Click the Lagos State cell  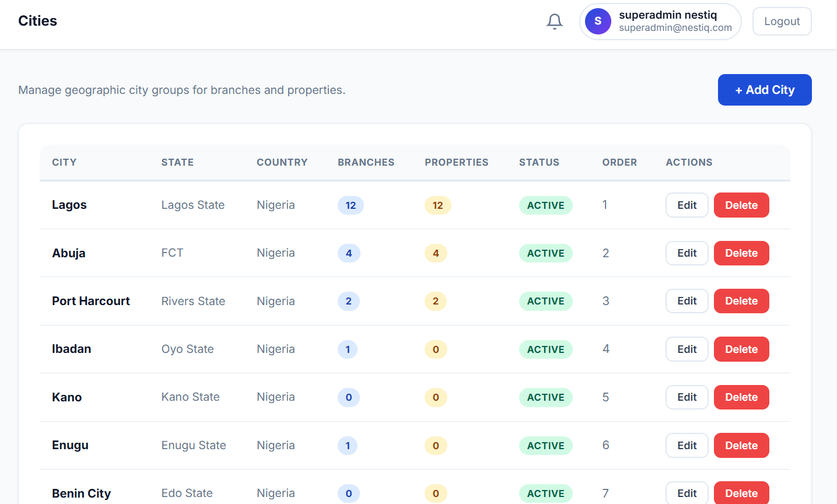[193, 205]
